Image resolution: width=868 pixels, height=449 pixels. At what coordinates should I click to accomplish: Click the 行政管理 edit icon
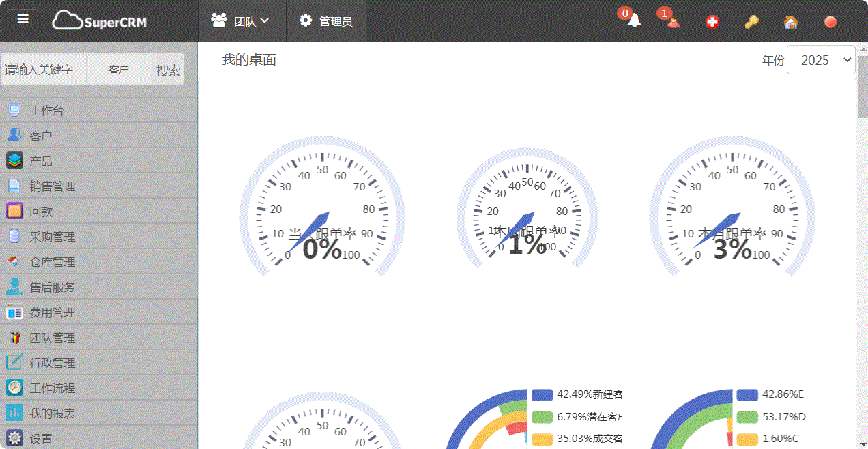coord(14,363)
